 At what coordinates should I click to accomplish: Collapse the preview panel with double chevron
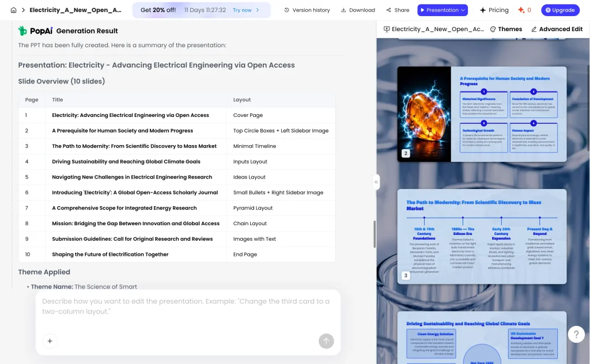coord(376,182)
